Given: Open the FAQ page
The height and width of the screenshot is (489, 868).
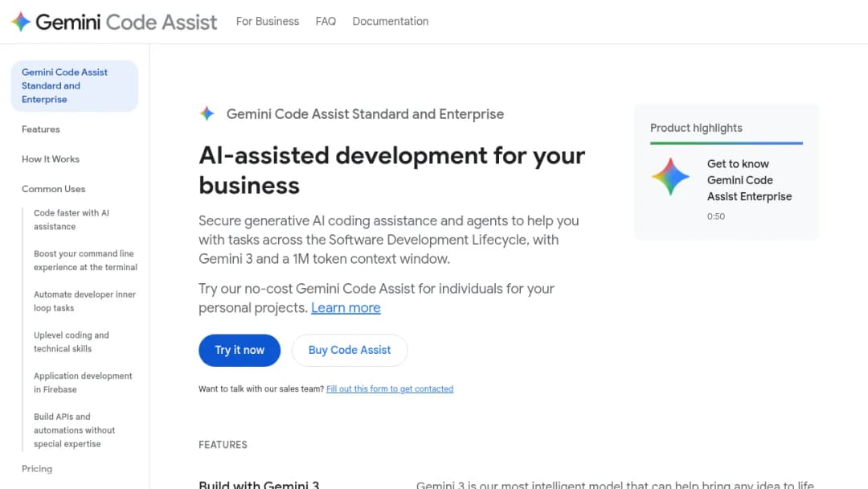Looking at the screenshot, I should [325, 21].
